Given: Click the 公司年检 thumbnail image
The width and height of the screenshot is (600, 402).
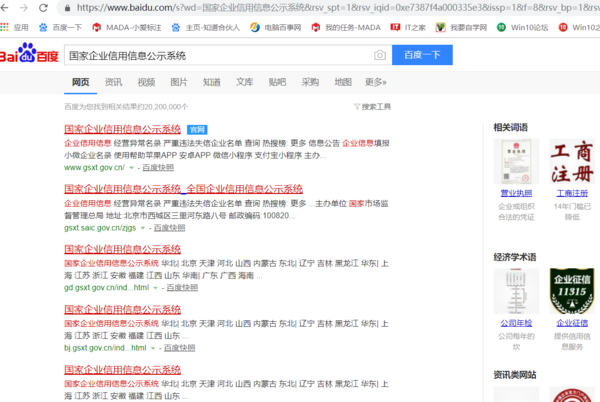Looking at the screenshot, I should [516, 291].
